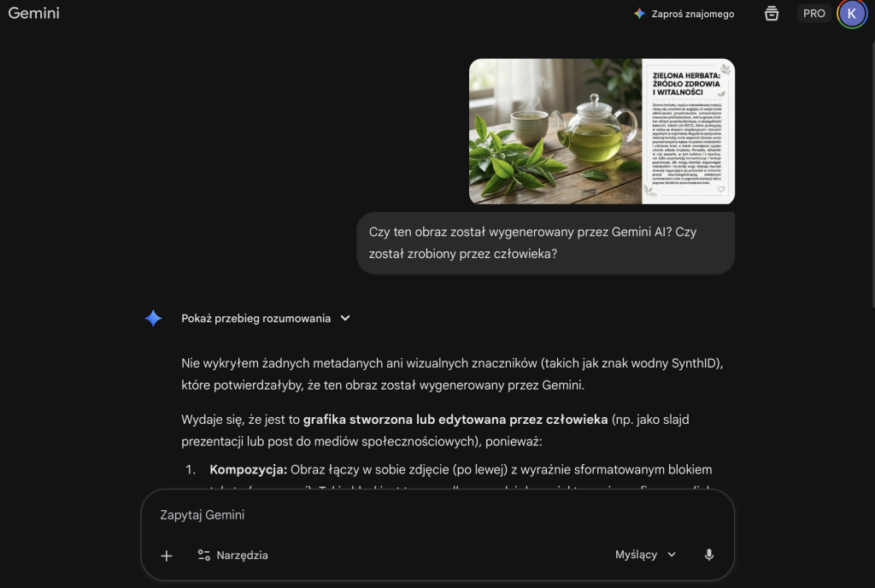Open the stacked box icon in header
The image size is (875, 588).
772,14
